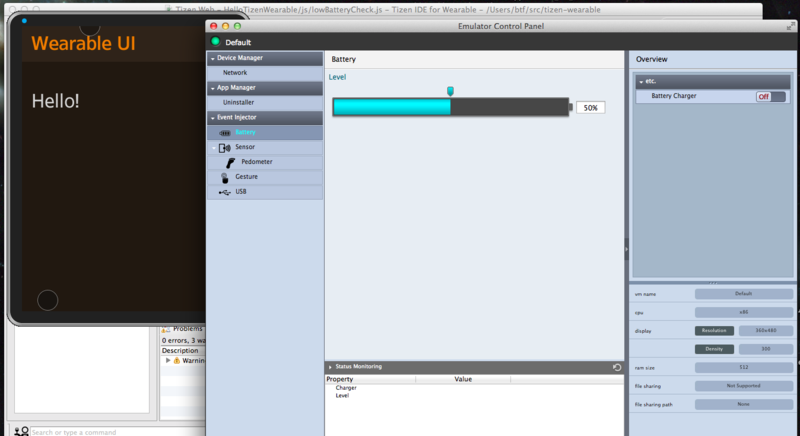Open Network under Device Manager

(235, 73)
